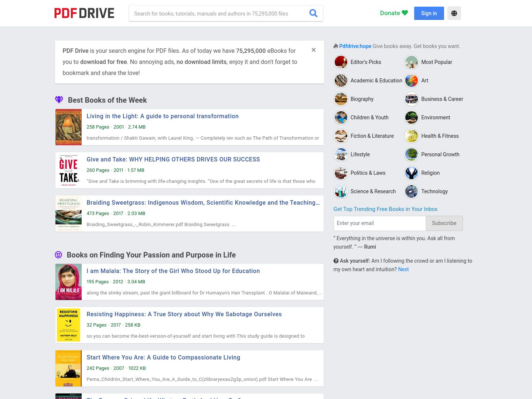The height and width of the screenshot is (399, 532).
Task: Click the Academic & Education category icon
Action: click(341, 81)
